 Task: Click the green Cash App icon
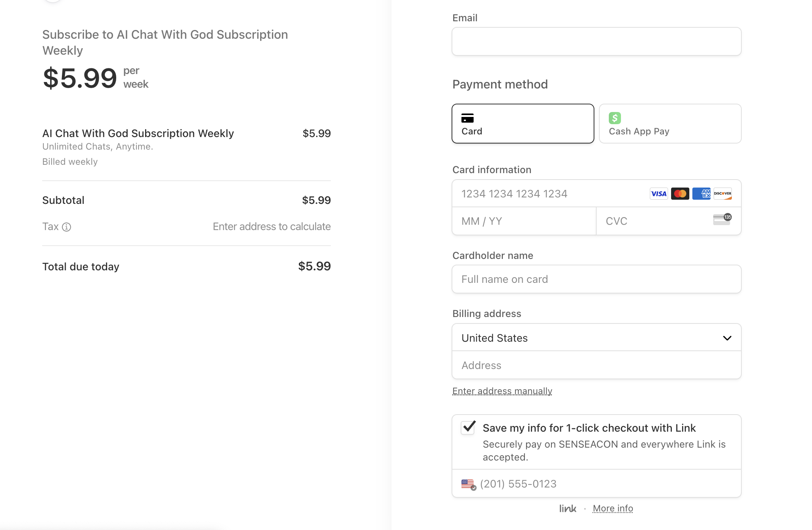coord(615,118)
